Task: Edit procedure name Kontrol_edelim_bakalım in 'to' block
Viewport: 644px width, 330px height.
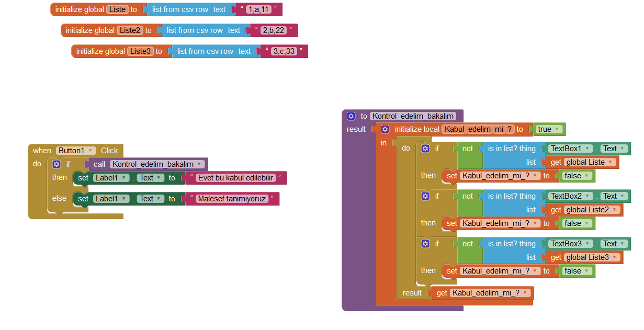Action: pos(413,116)
